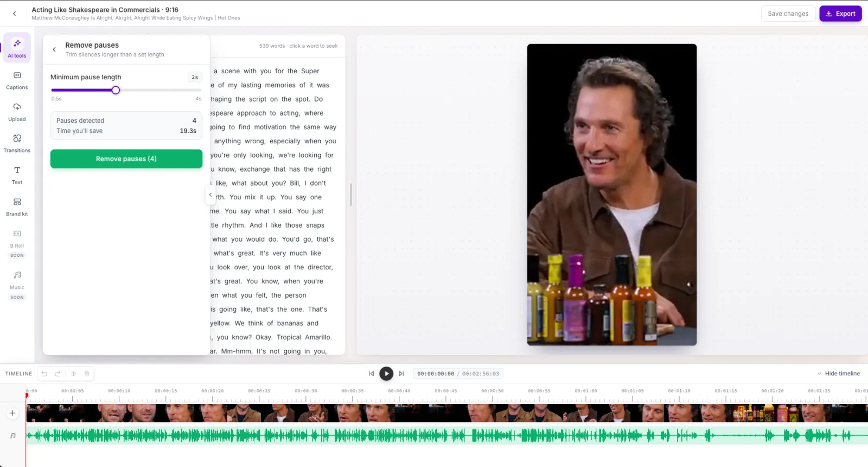The width and height of the screenshot is (868, 467).
Task: Open the Captions panel
Action: (17, 80)
